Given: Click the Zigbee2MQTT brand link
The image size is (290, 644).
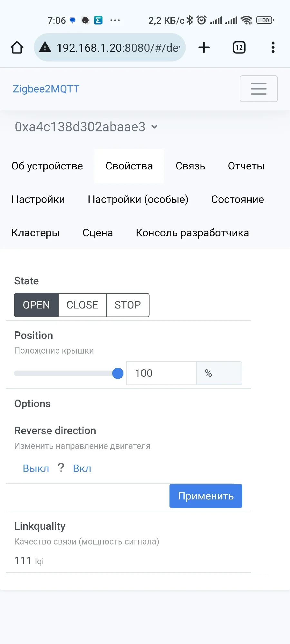Looking at the screenshot, I should 46,89.
